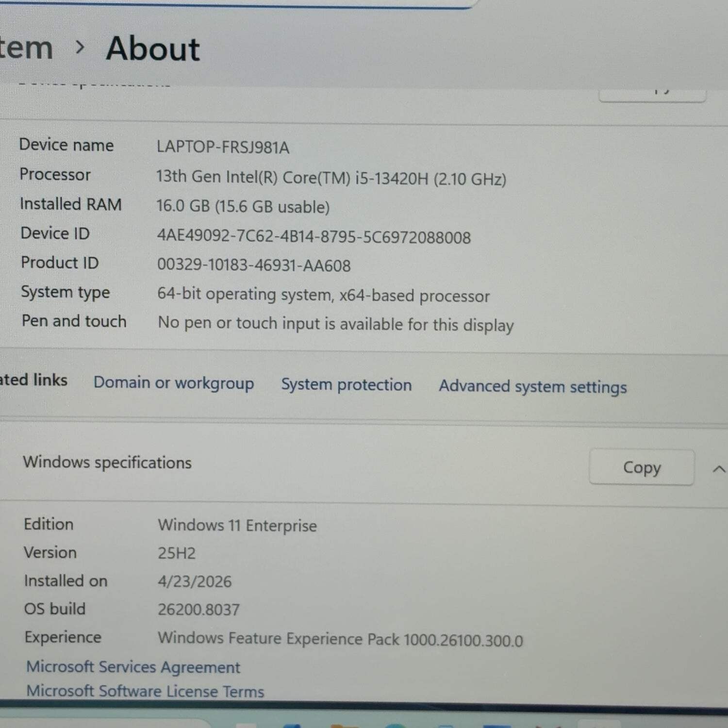The width and height of the screenshot is (728, 728).
Task: Click the Installed on label
Action: (x=66, y=580)
